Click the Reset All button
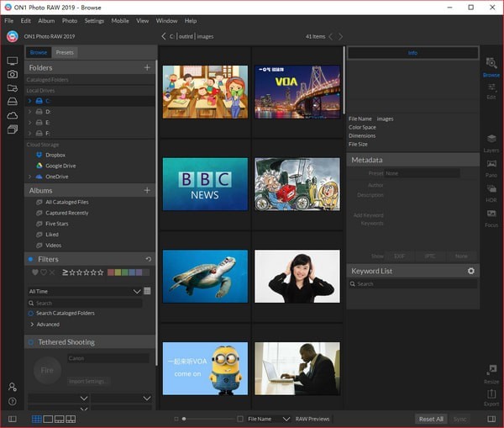 click(x=431, y=419)
